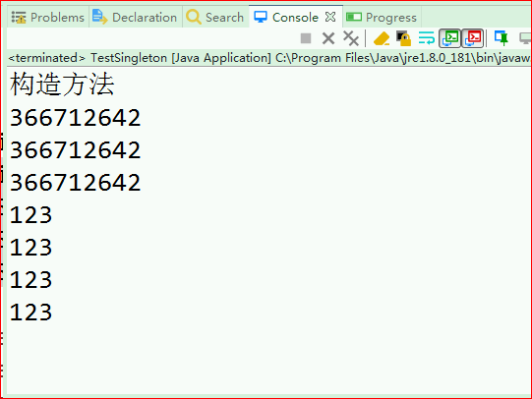Select the Console tab
The height and width of the screenshot is (399, 532).
(x=295, y=17)
